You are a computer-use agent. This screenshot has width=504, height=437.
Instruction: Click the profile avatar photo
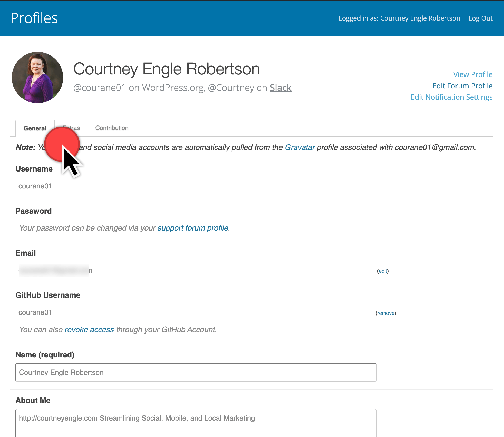[x=37, y=78]
